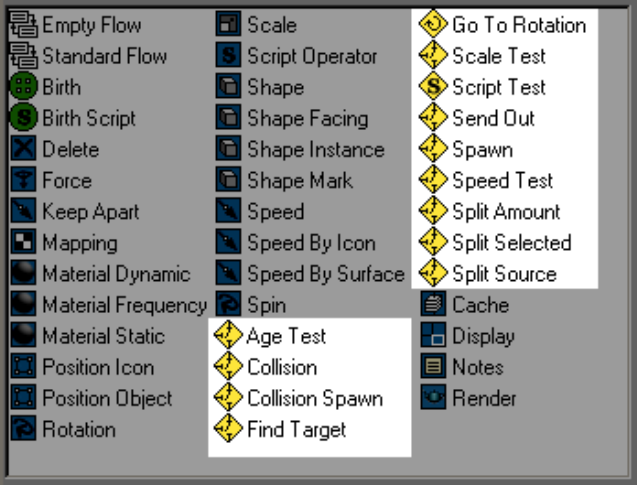Pick the Find Target test
This screenshot has height=485, width=637.
coord(296,430)
